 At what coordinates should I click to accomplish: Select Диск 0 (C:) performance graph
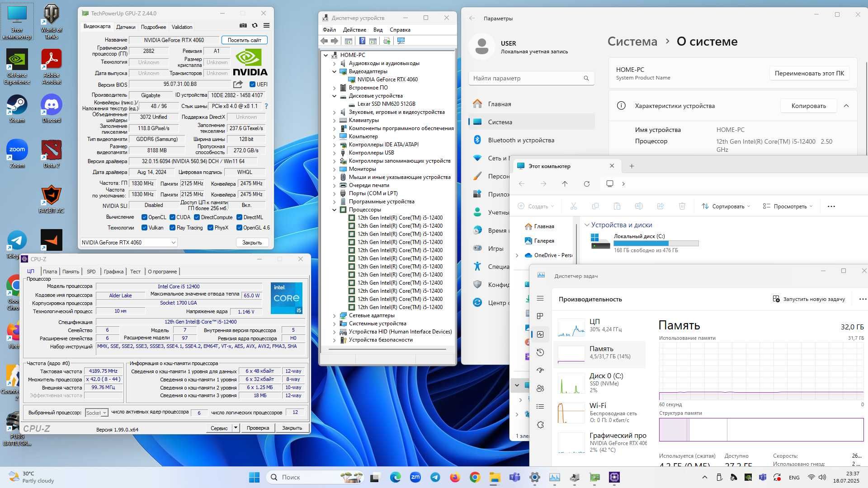(571, 383)
